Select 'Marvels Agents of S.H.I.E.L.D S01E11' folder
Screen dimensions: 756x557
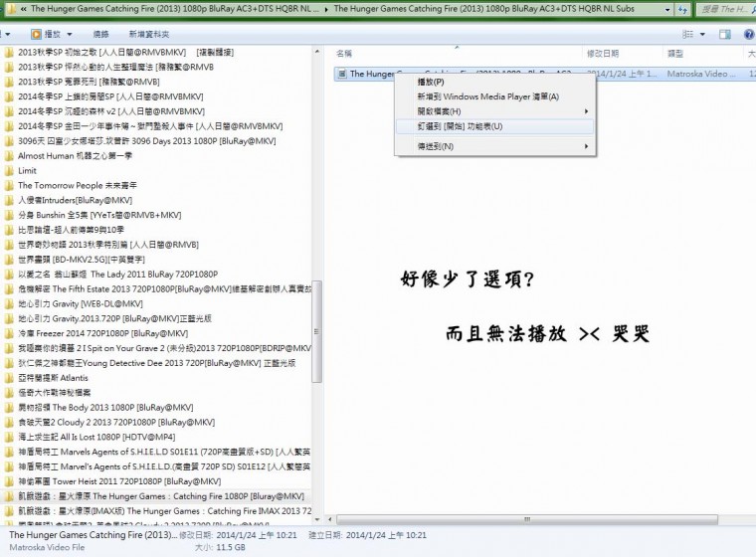tap(164, 452)
